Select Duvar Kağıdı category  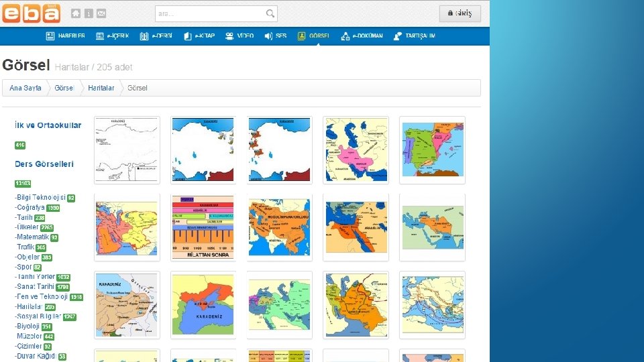click(x=36, y=356)
